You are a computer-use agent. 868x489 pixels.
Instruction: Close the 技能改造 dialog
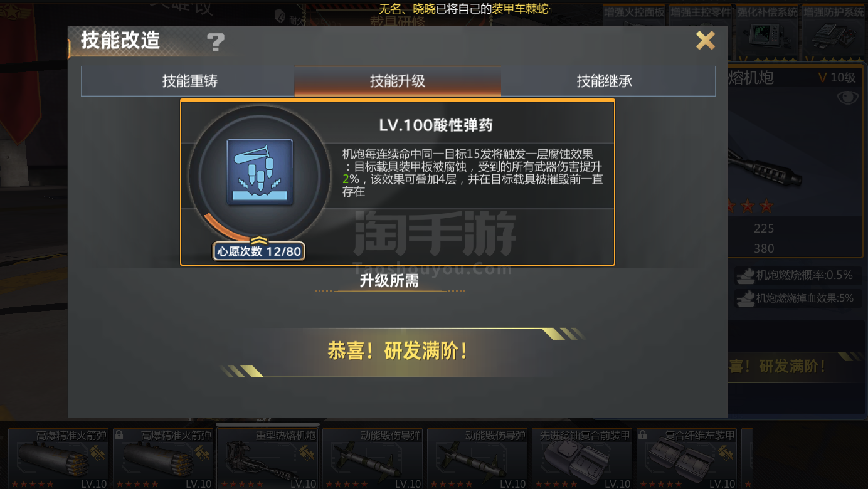tap(706, 41)
